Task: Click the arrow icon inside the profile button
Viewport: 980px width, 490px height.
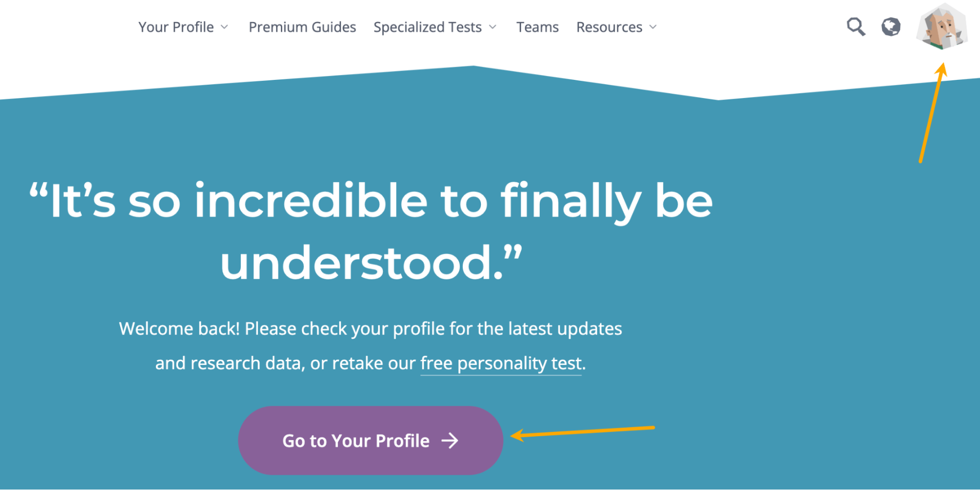Action: pyautogui.click(x=449, y=441)
